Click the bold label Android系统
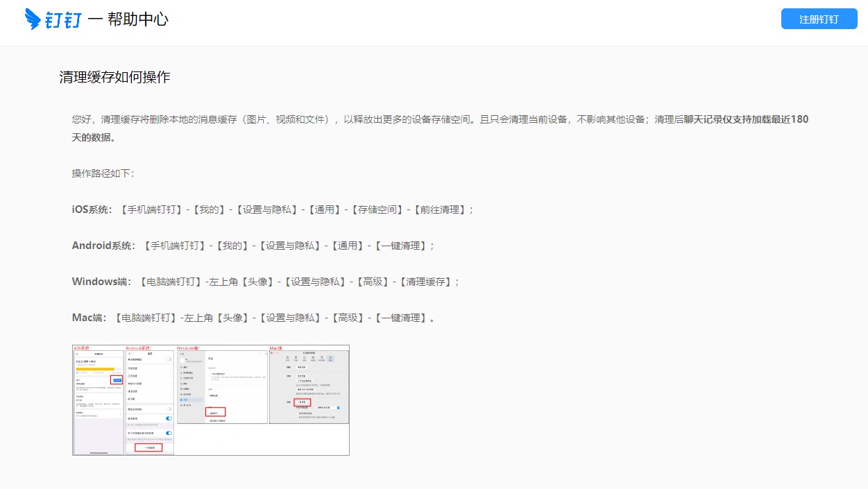The width and height of the screenshot is (868, 489). pos(103,245)
